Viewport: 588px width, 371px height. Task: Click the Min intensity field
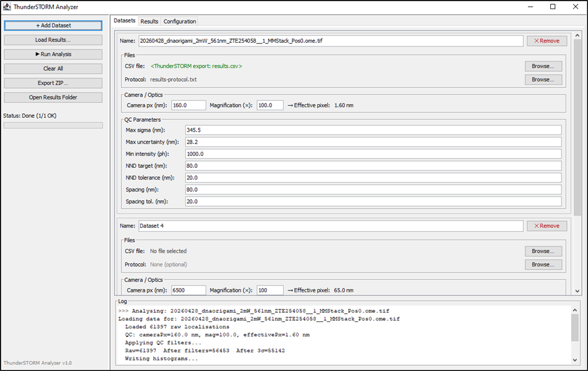(373, 154)
